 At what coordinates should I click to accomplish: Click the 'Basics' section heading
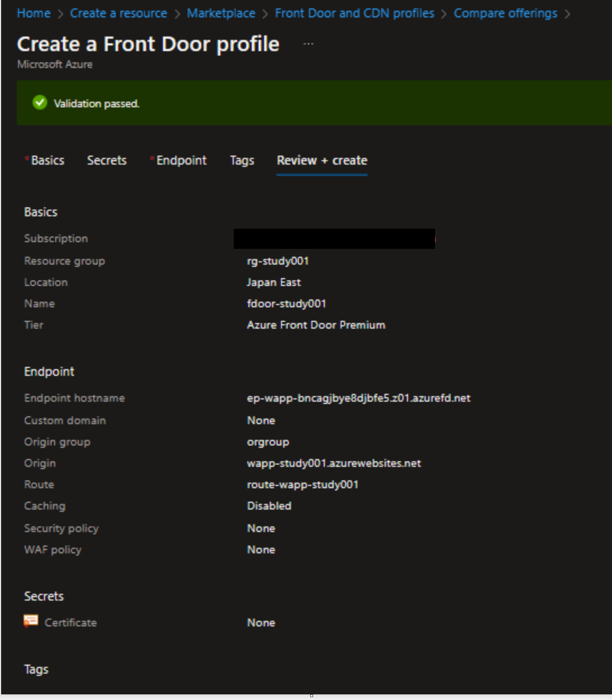click(x=41, y=212)
